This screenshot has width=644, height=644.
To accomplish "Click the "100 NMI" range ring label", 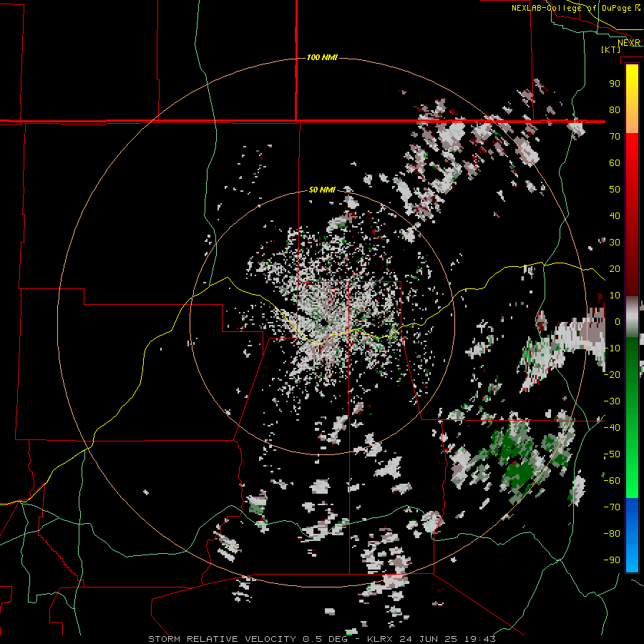I will point(322,57).
